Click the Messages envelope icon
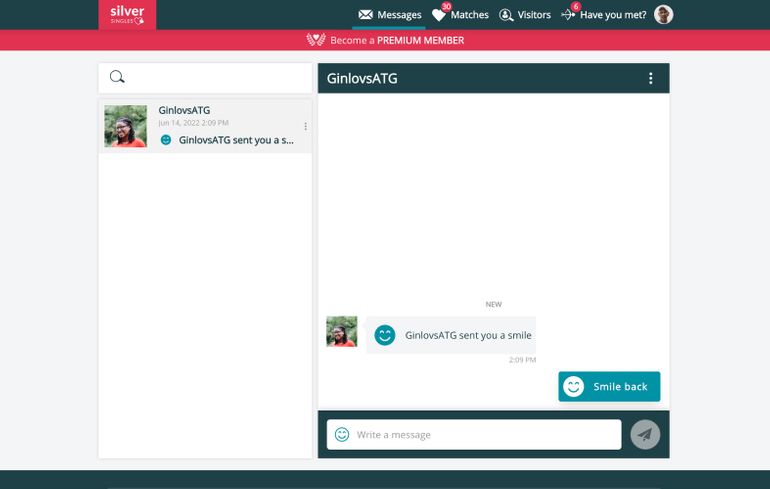Image resolution: width=770 pixels, height=489 pixels. tap(365, 15)
